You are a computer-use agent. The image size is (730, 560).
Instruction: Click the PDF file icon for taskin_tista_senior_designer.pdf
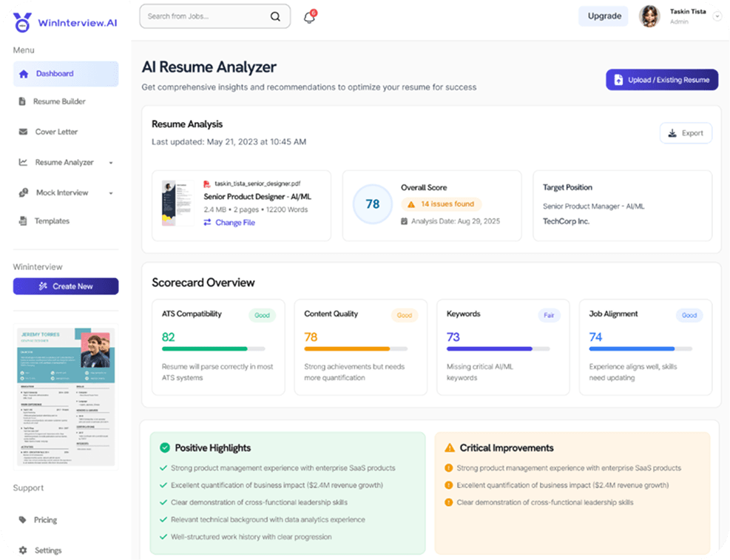tap(207, 183)
